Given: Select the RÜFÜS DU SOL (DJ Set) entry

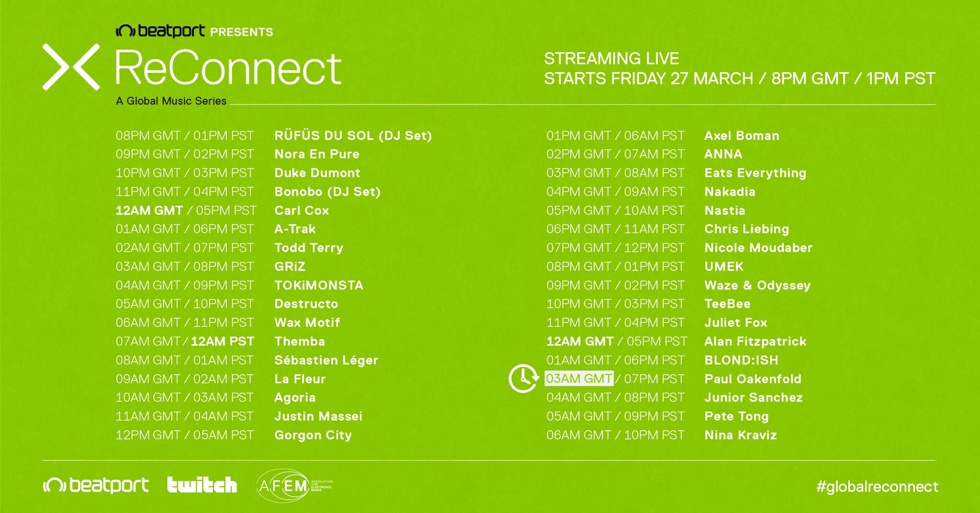Looking at the screenshot, I should [x=353, y=136].
